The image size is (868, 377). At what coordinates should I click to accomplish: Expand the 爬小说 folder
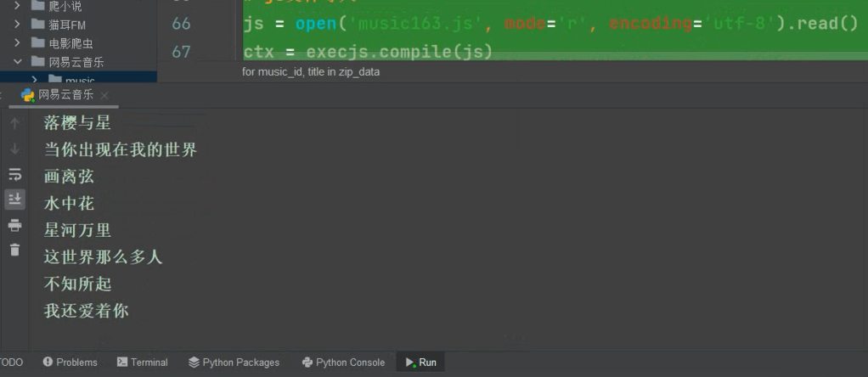[x=17, y=6]
